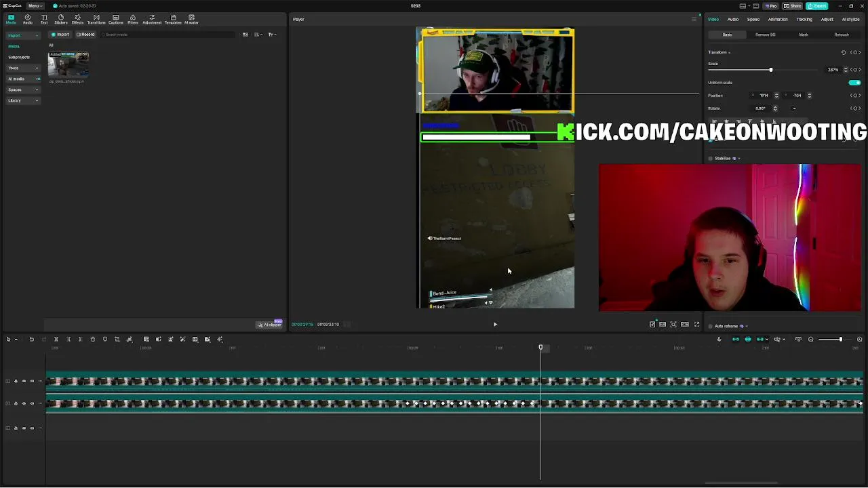This screenshot has width=868, height=488.
Task: Play the video preview
Action: (x=495, y=324)
